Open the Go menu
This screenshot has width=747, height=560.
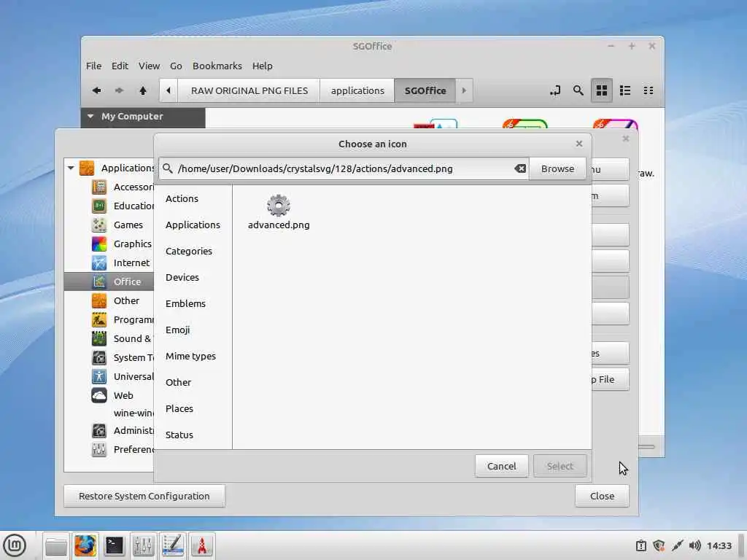click(x=176, y=66)
